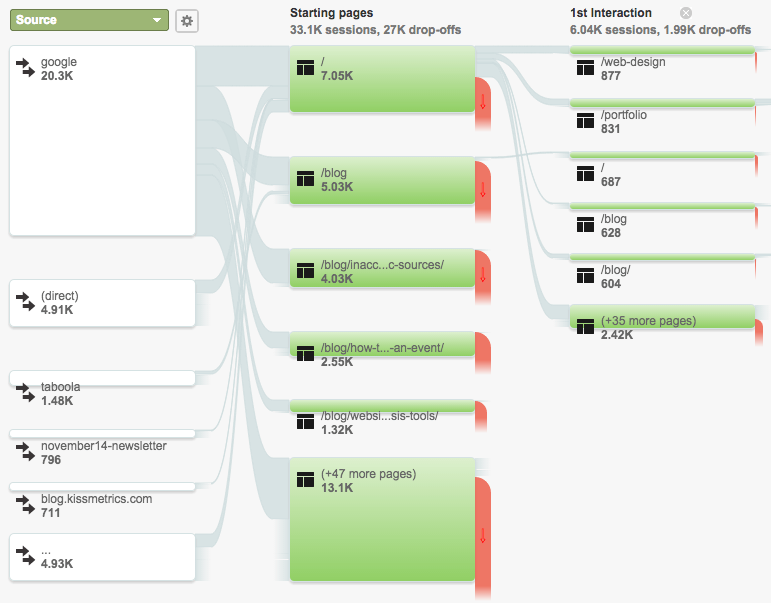Click the gear settings icon beside Source
Image resolution: width=771 pixels, height=603 pixels.
tap(187, 21)
